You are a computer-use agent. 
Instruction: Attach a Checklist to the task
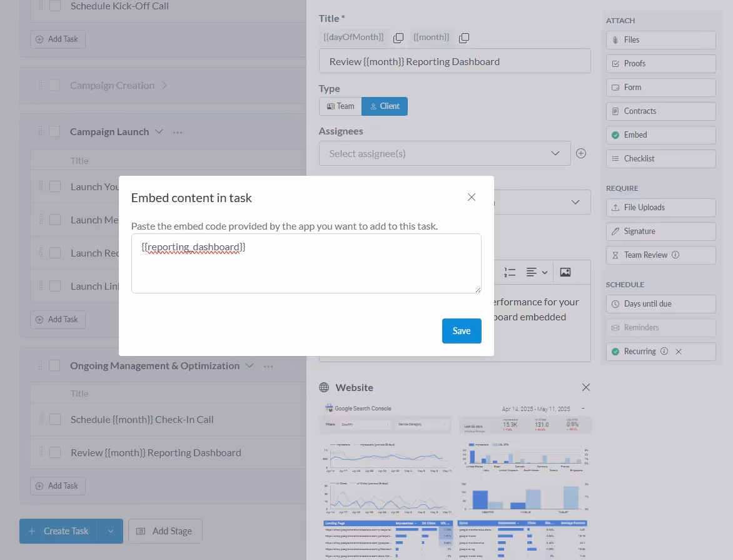click(x=660, y=158)
